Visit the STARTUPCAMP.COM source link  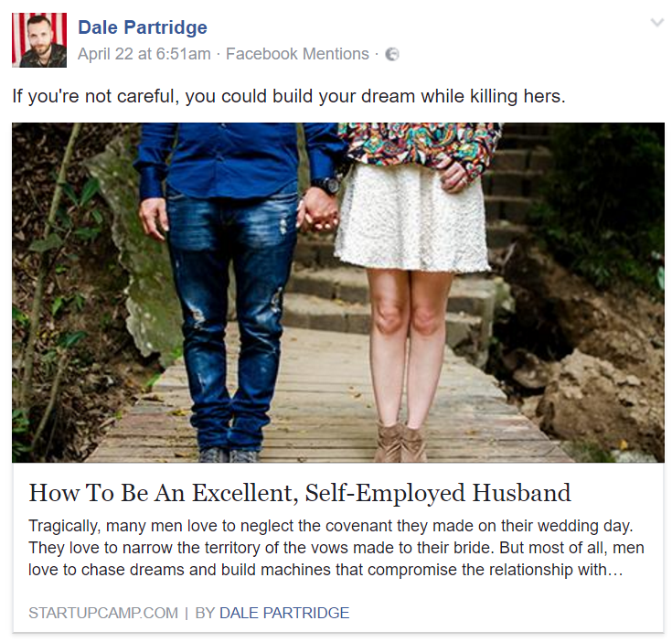point(103,613)
